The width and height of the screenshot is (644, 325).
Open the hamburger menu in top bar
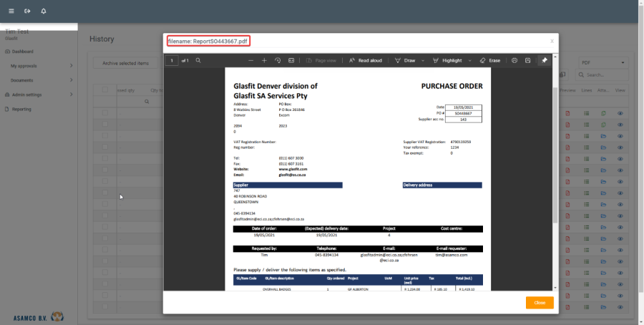point(11,11)
